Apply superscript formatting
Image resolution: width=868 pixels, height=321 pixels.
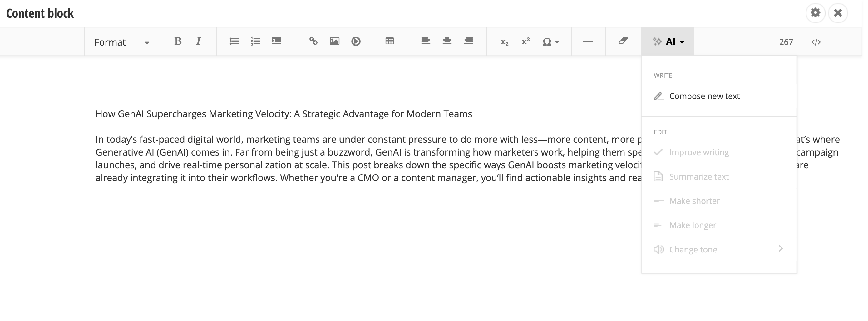point(525,41)
